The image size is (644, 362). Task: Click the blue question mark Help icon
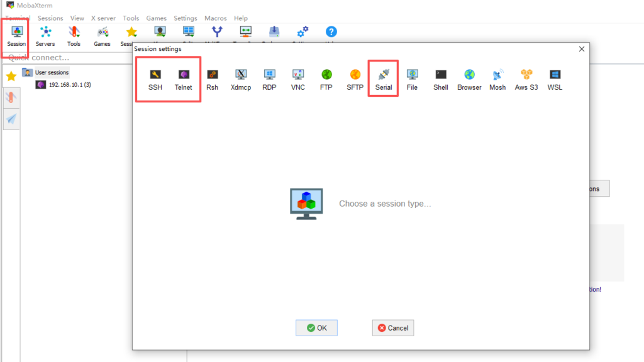(331, 31)
